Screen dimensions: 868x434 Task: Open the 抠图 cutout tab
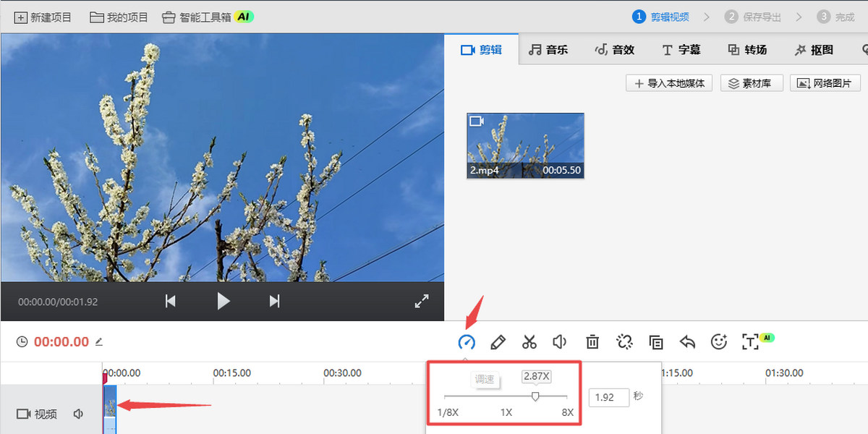pyautogui.click(x=814, y=50)
